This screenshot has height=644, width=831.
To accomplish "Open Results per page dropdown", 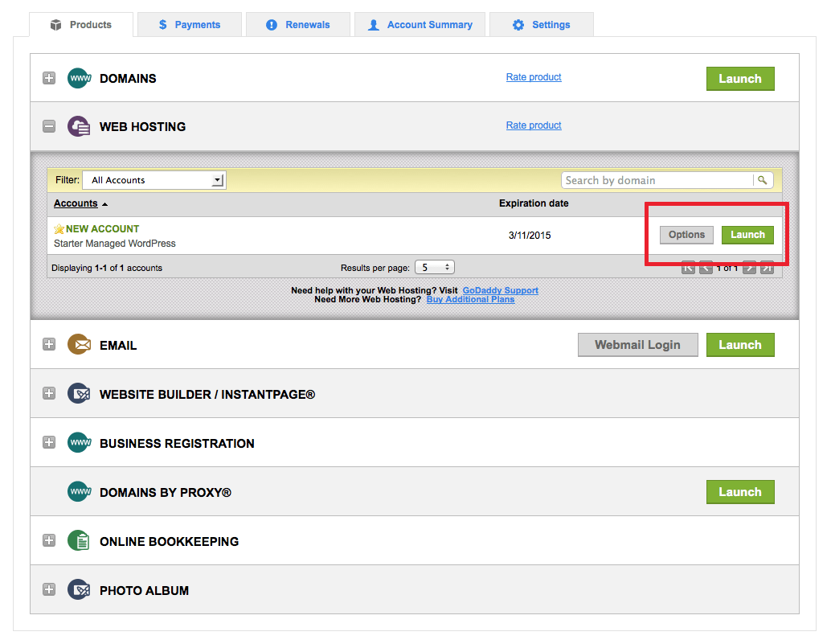I will click(435, 268).
